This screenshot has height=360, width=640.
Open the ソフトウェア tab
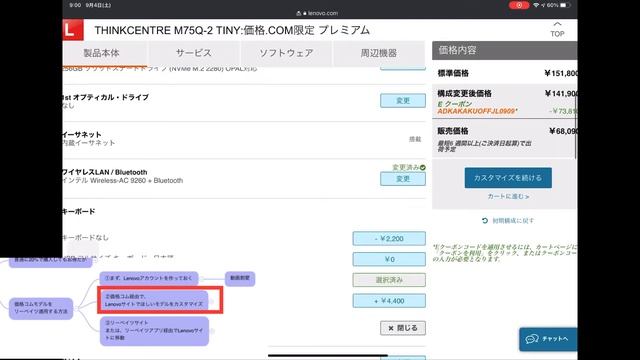[x=286, y=53]
